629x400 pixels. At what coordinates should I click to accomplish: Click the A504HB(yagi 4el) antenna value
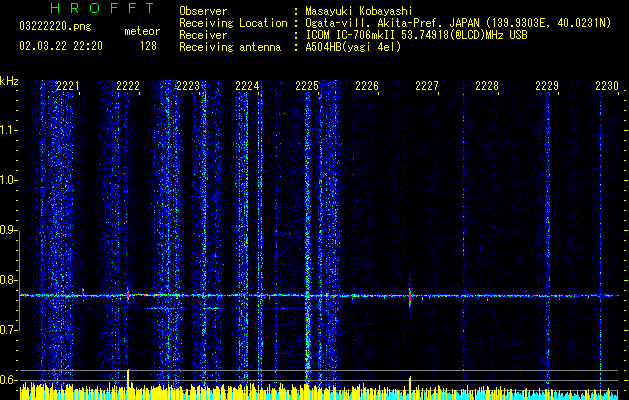pos(353,47)
